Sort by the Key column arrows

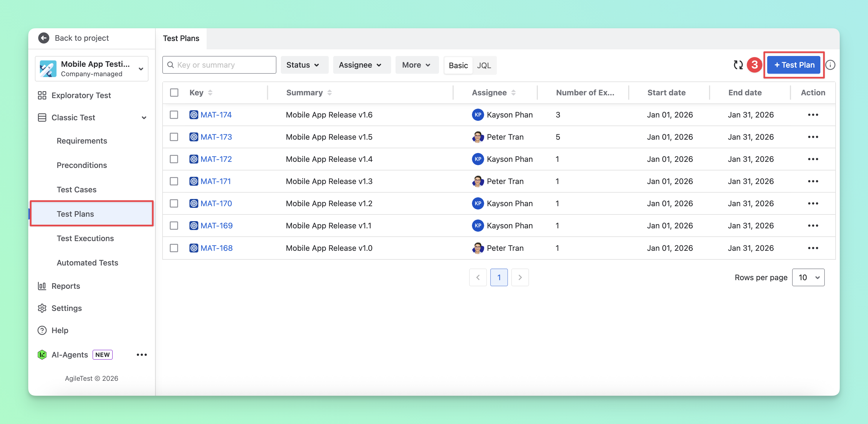pos(210,92)
